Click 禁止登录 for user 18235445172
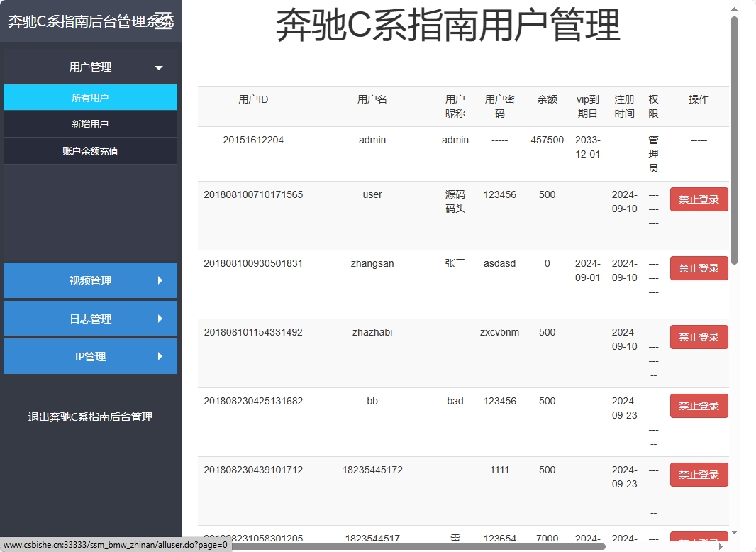Image resolution: width=756 pixels, height=552 pixels. pyautogui.click(x=699, y=475)
